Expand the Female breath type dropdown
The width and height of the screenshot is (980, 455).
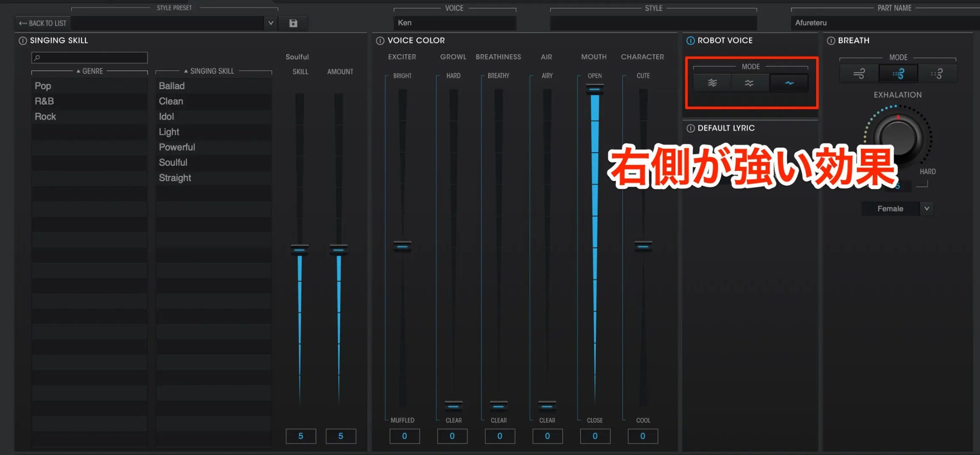coord(927,209)
